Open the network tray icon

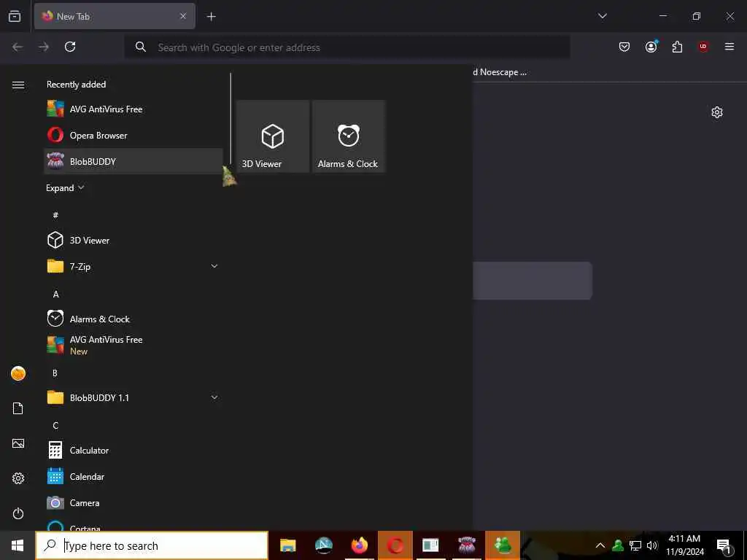click(635, 545)
